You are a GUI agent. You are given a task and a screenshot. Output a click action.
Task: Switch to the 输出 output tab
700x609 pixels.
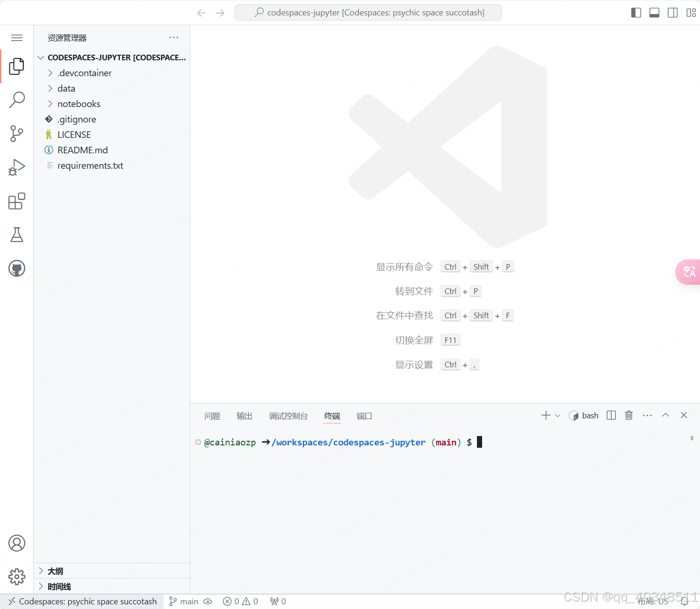point(244,416)
